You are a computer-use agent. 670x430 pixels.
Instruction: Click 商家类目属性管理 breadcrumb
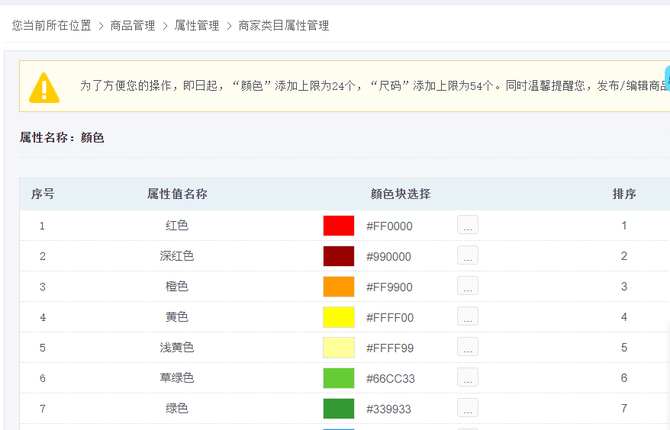[x=284, y=26]
